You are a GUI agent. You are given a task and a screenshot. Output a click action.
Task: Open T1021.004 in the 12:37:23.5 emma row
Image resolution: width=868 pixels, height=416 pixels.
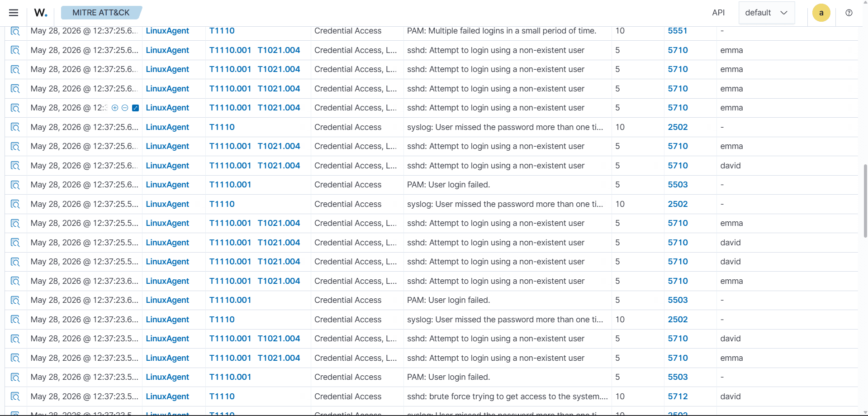[279, 358]
